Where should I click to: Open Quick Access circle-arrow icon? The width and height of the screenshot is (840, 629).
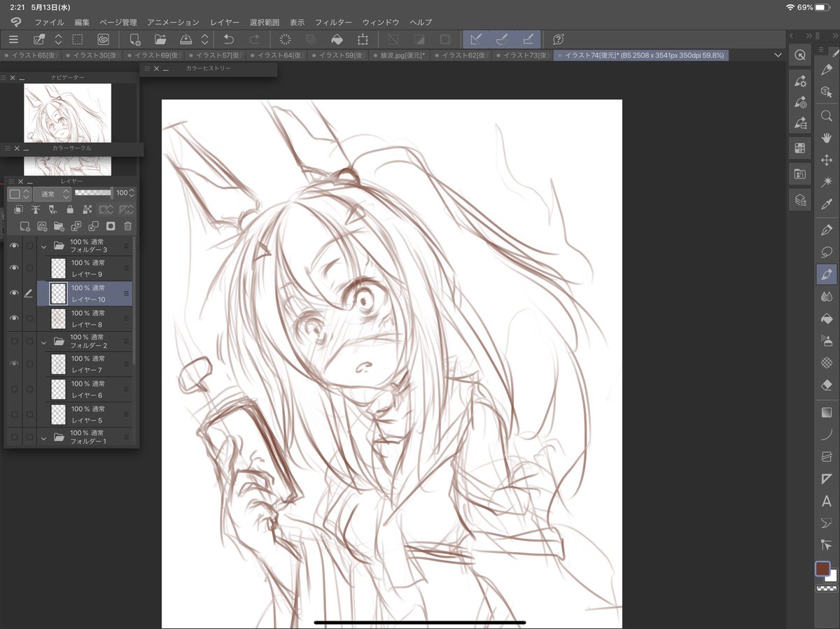point(800,55)
